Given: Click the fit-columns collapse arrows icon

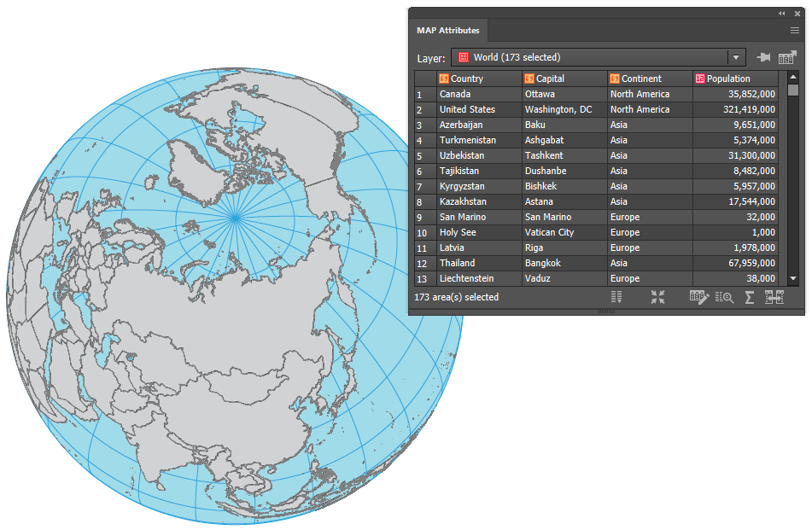Looking at the screenshot, I should coord(657,296).
